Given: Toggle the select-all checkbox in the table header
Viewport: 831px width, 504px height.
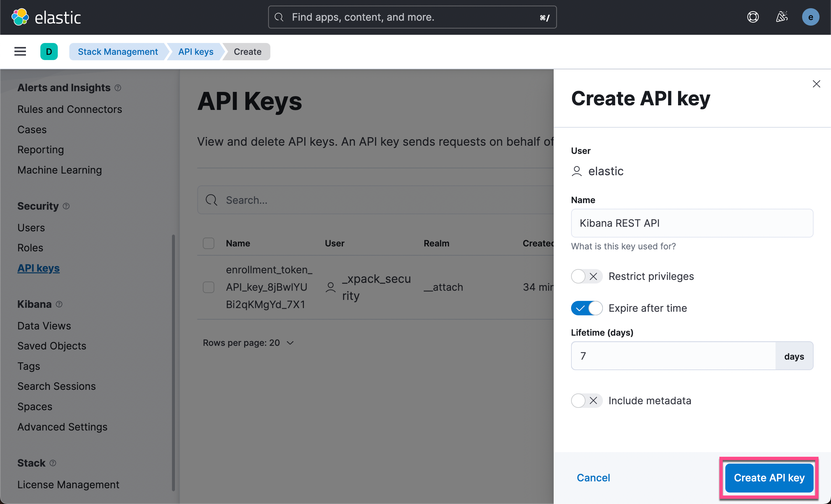Looking at the screenshot, I should point(208,243).
